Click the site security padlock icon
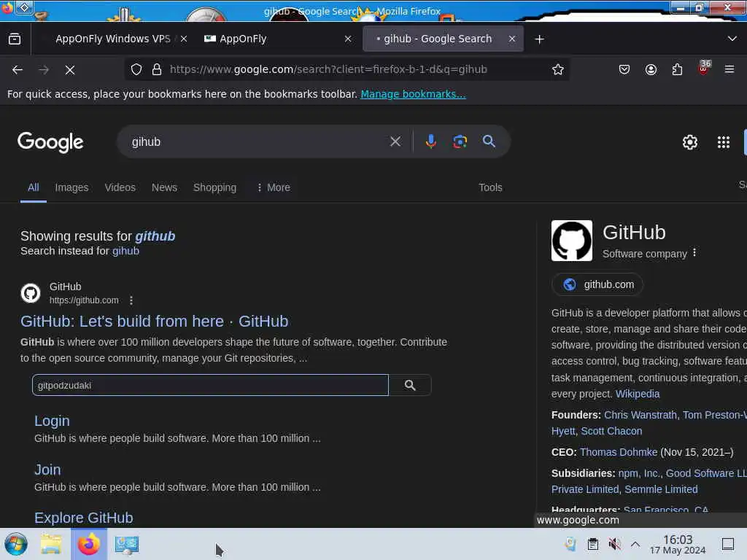This screenshot has width=747, height=560. click(156, 69)
